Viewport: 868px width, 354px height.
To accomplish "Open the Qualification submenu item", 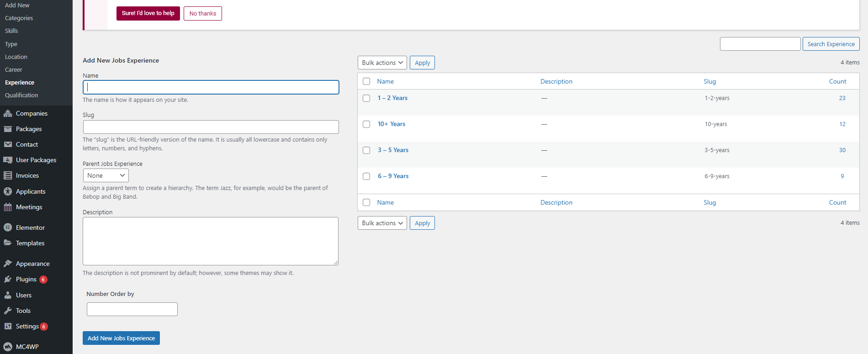I will pos(21,95).
